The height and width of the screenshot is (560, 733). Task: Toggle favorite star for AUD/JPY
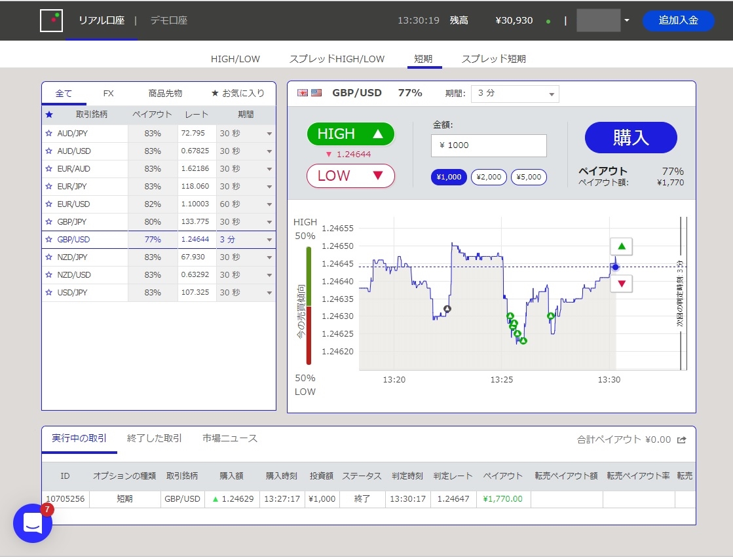[x=48, y=133]
